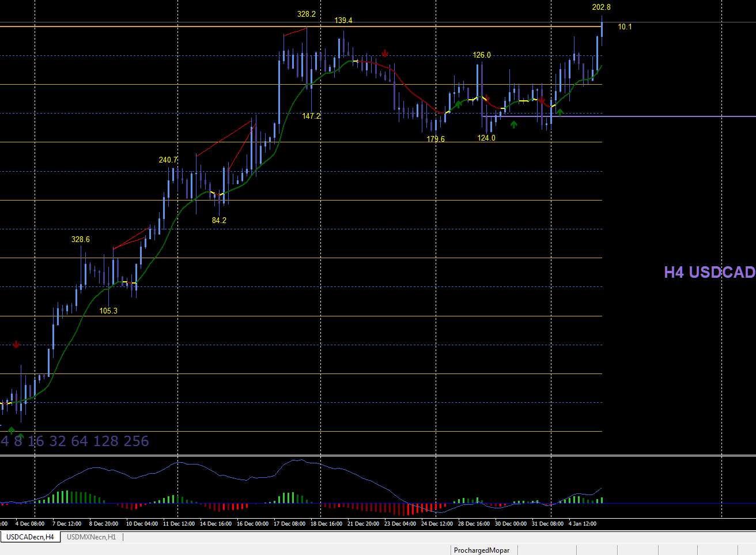Click the 23 Dec 04:00 time axis label

(400, 524)
